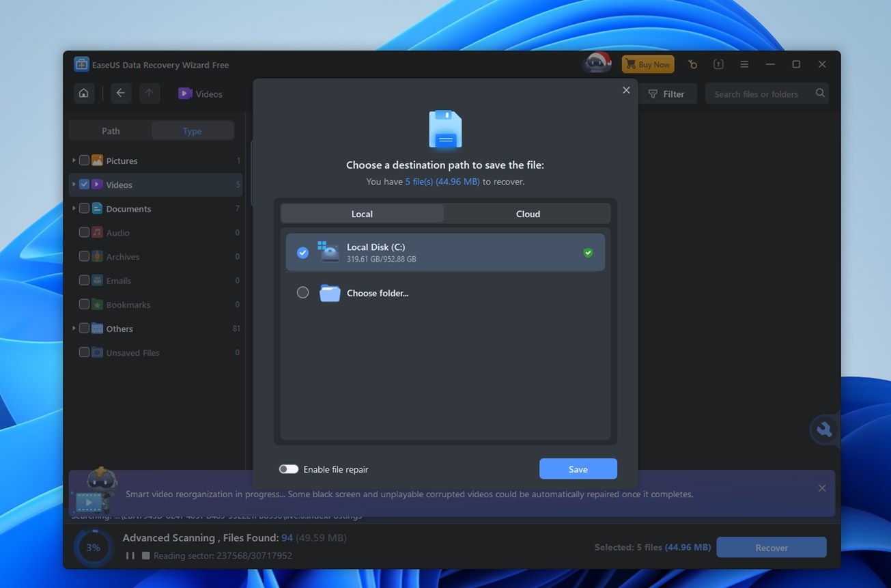Image resolution: width=891 pixels, height=588 pixels.
Task: Switch to the Cloud tab
Action: pos(528,214)
